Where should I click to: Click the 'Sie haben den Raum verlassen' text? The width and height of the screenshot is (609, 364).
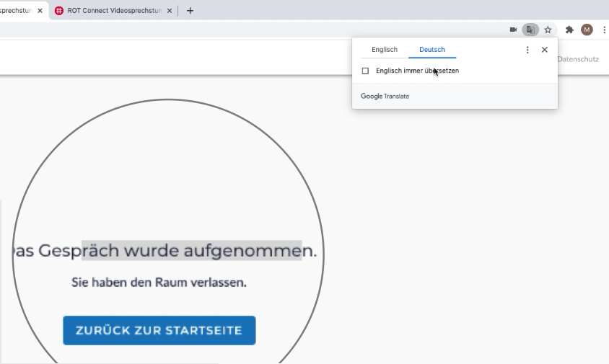(159, 283)
